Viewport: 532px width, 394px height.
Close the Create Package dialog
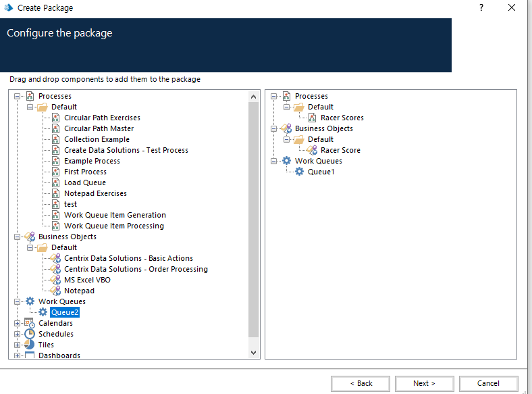tap(512, 7)
